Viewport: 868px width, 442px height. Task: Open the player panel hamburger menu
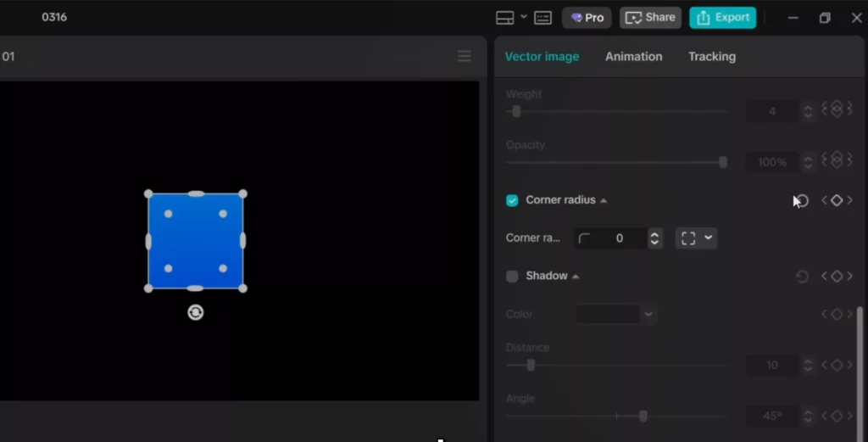point(464,56)
